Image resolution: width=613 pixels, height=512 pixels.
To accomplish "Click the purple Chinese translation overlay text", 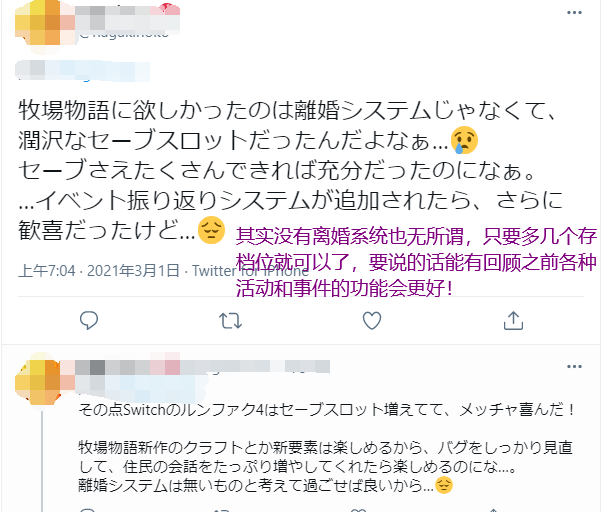I will (417, 262).
